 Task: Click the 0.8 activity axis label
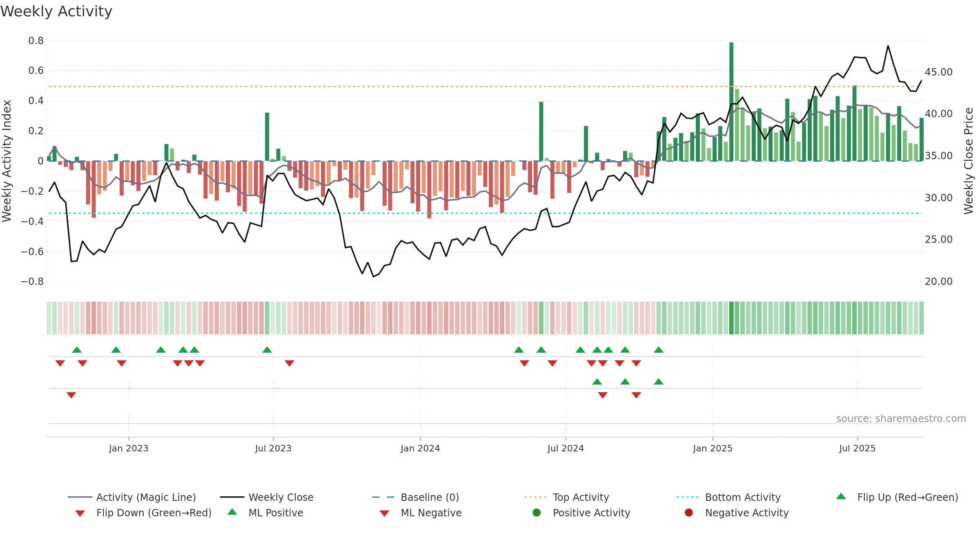click(36, 40)
